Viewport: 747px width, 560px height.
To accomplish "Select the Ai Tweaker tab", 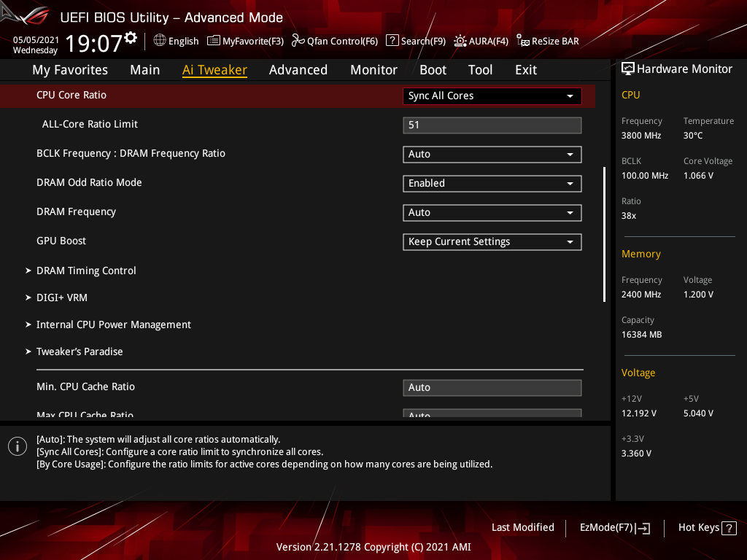I will pos(214,70).
